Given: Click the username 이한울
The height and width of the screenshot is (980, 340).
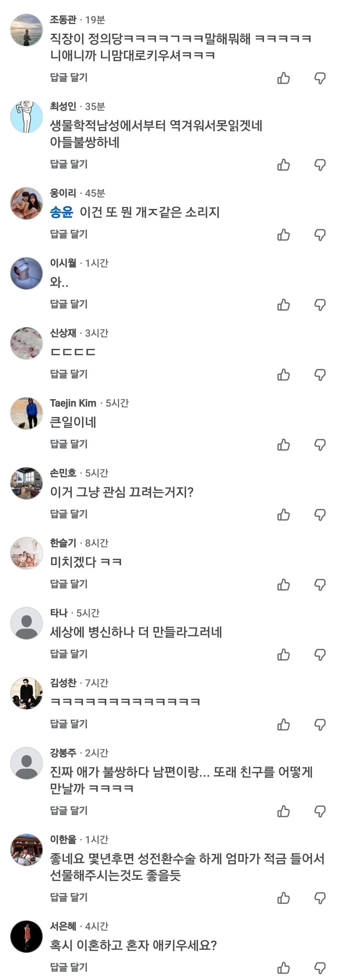Looking at the screenshot, I should [x=63, y=840].
